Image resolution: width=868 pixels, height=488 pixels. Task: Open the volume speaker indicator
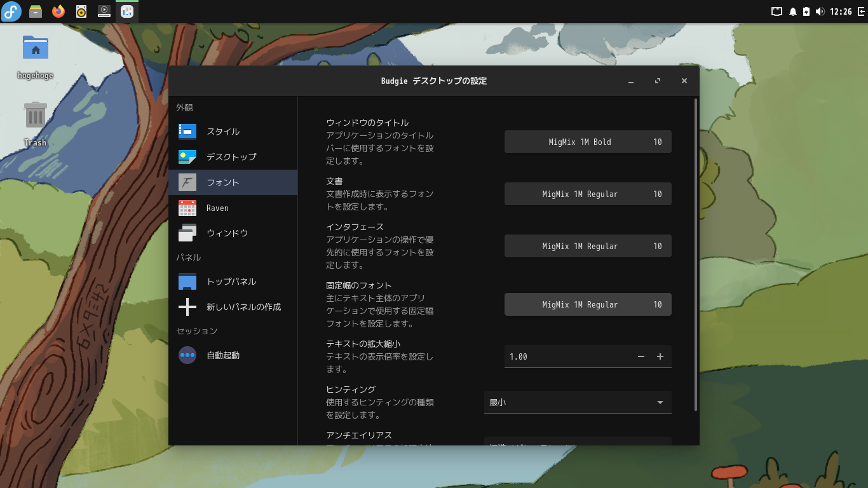820,11
